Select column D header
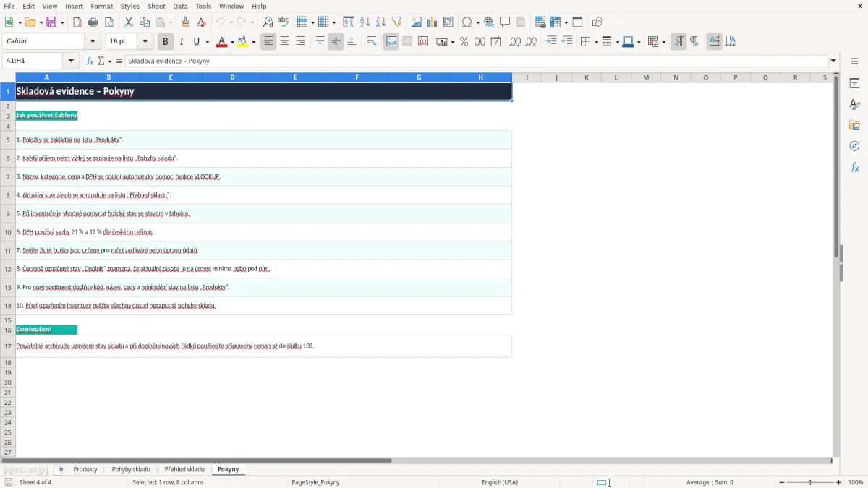868x488 pixels. tap(233, 77)
